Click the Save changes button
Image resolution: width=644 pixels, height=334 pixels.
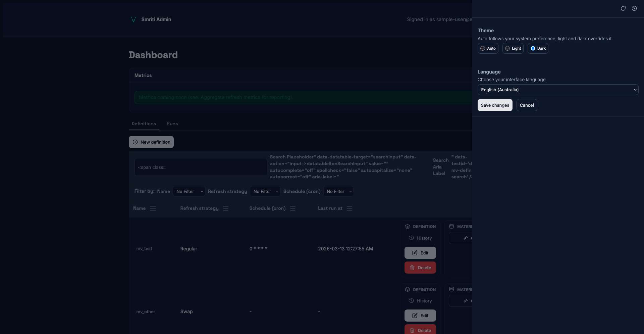495,105
